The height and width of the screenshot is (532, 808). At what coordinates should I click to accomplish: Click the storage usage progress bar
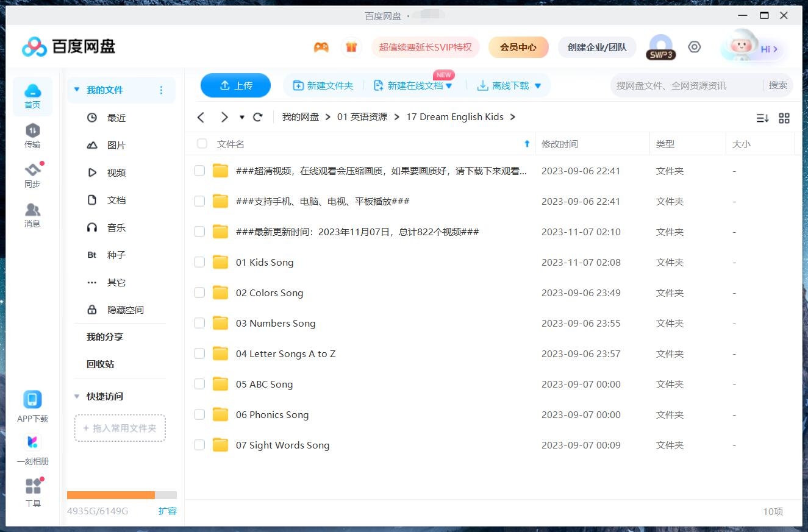click(121, 495)
